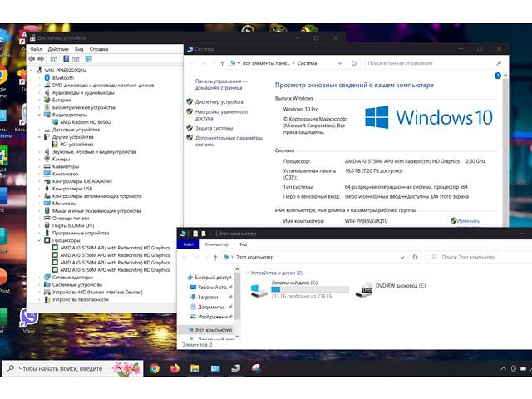This screenshot has height=399, width=532.
Task: Select Рабочий стол in navigation pane
Action: [x=212, y=288]
